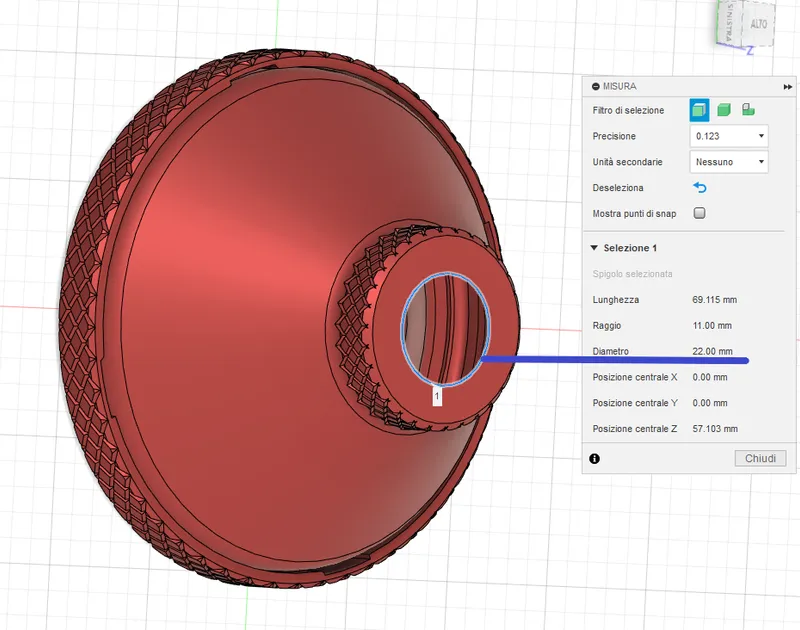Select the face/edge/vertex selection filter
The width and height of the screenshot is (800, 630).
[699, 110]
